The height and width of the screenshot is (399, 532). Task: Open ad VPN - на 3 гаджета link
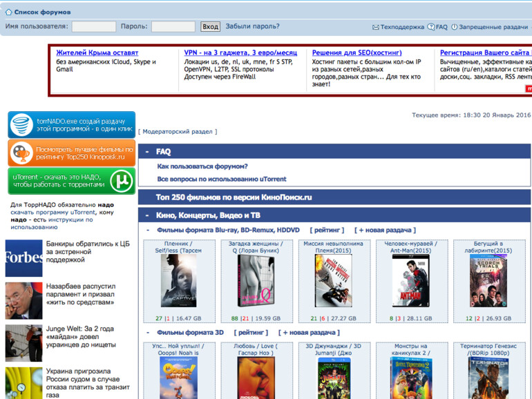(240, 52)
